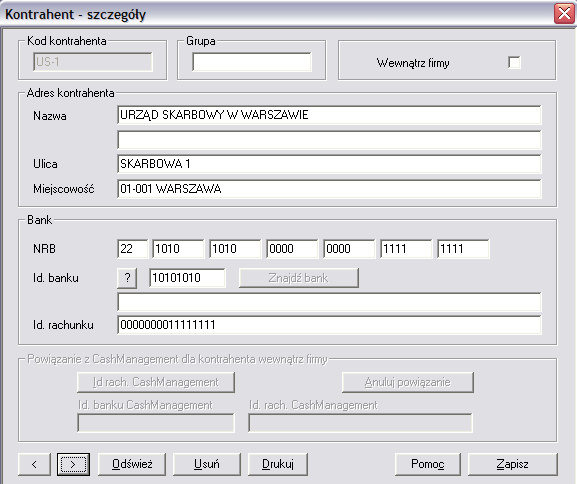The width and height of the screenshot is (577, 484).
Task: Click the Znajdź bank button
Action: pos(298,278)
